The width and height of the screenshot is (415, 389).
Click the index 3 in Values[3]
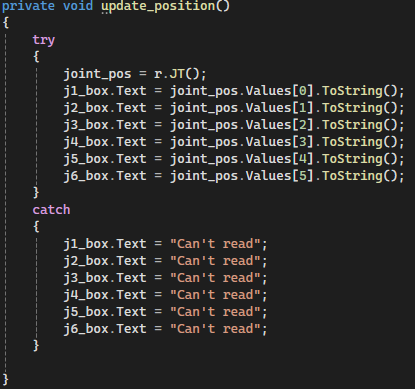click(303, 142)
